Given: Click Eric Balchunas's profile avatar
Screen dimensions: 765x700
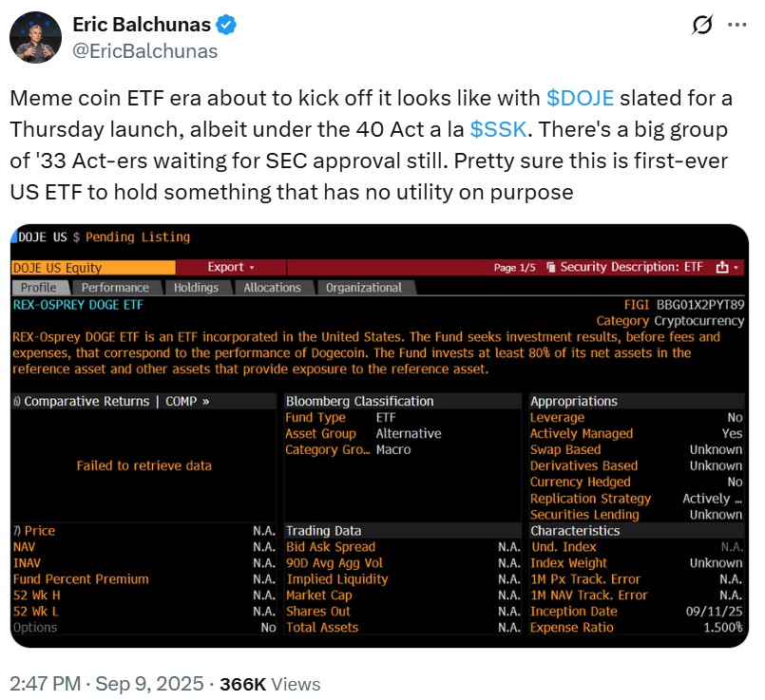Looking at the screenshot, I should point(36,36).
